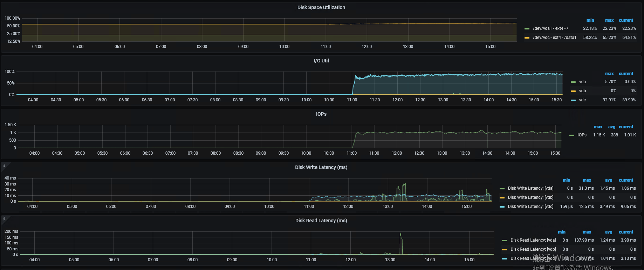The height and width of the screenshot is (270, 644).
Task: Sort the Disk Read Latency legend by max
Action: 587,232
